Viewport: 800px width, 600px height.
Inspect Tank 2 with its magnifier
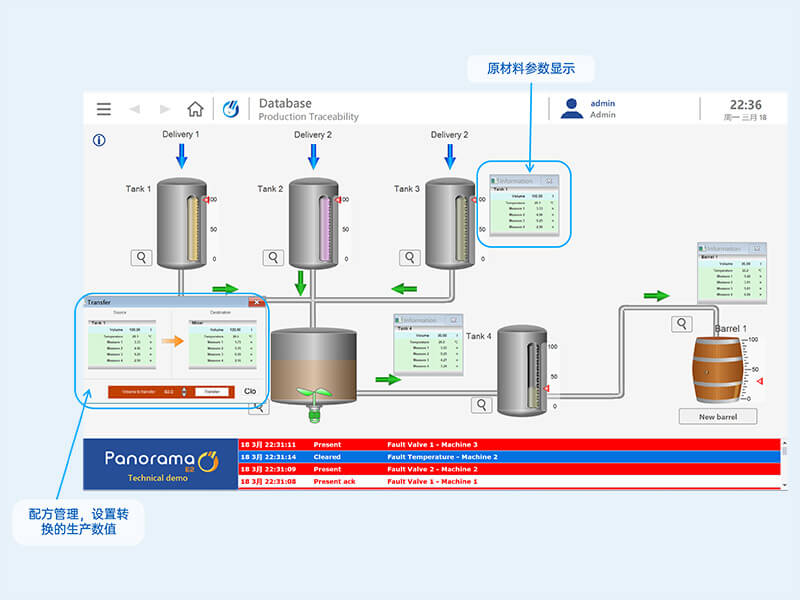(273, 257)
